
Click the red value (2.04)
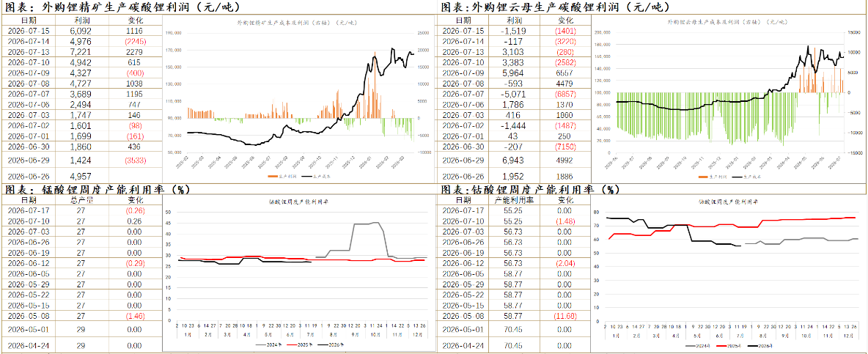pos(565,262)
